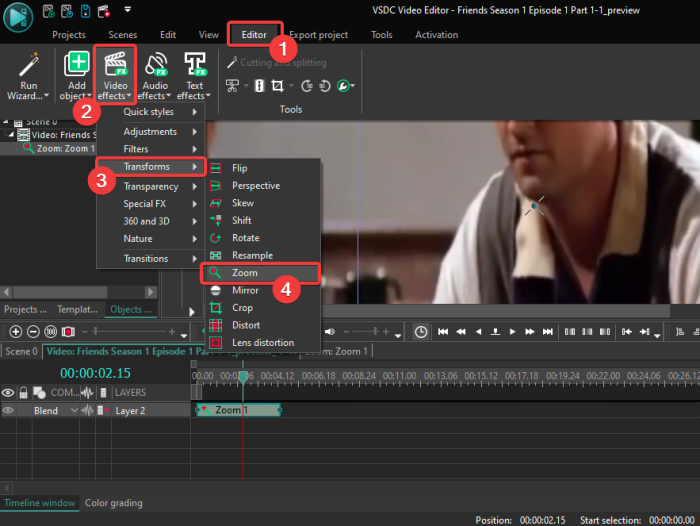Click the stop playback button
Image resolution: width=700 pixels, height=526 pixels.
tap(495, 332)
